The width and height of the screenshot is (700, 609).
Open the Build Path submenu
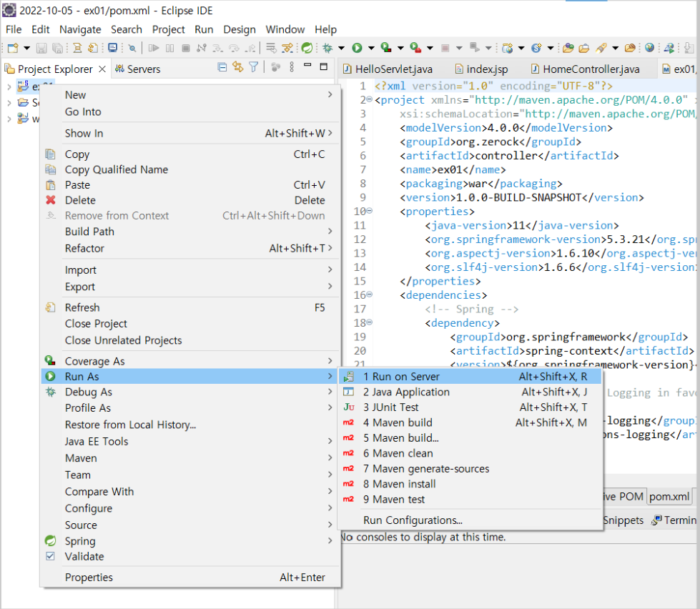point(191,232)
